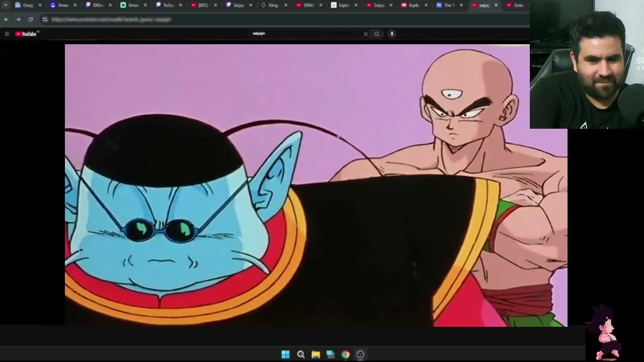
Task: Focus the browser address bar URL
Action: (x=111, y=19)
